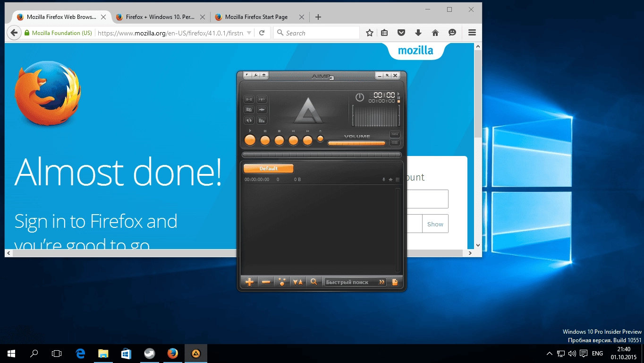Screen dimensions: 644x363
Task: Save page to Pocket
Action: click(x=401, y=33)
